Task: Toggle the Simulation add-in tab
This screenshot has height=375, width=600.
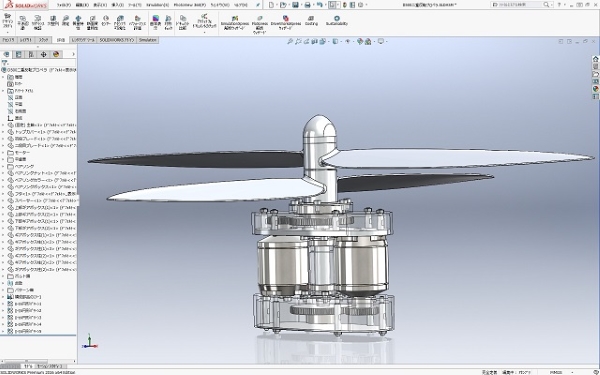Action: point(147,40)
